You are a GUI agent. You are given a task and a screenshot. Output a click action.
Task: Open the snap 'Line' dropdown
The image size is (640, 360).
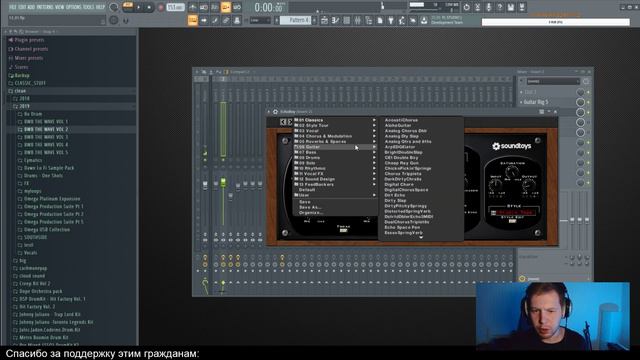point(260,20)
